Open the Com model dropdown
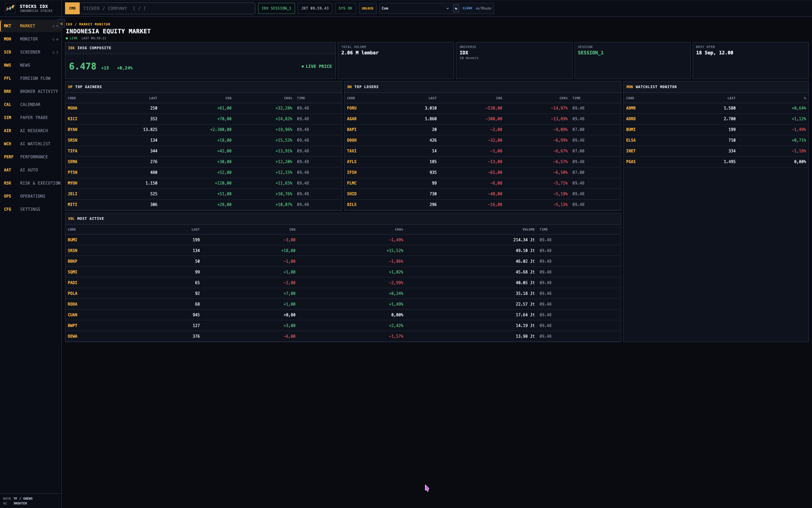This screenshot has width=812, height=508. pyautogui.click(x=416, y=8)
